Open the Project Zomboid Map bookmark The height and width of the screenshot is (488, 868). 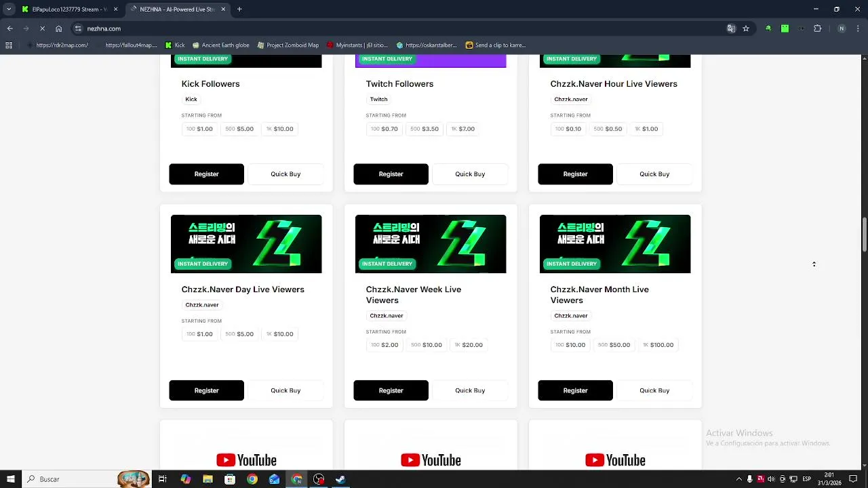(288, 45)
